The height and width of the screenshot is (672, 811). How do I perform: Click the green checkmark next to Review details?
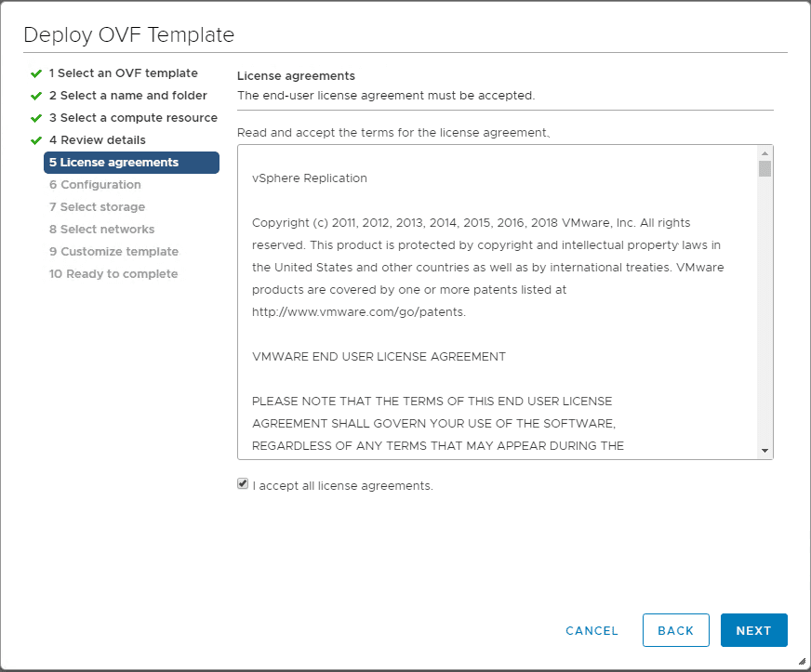(36, 140)
